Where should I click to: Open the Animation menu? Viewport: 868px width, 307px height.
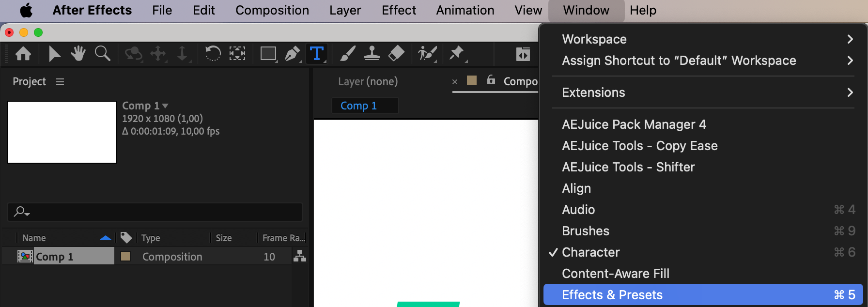click(x=465, y=10)
